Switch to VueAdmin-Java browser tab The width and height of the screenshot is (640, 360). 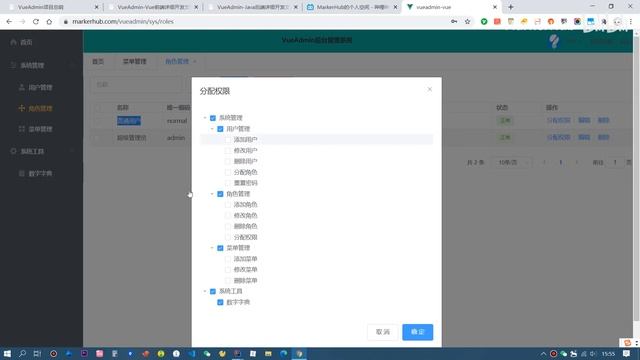pos(252,7)
